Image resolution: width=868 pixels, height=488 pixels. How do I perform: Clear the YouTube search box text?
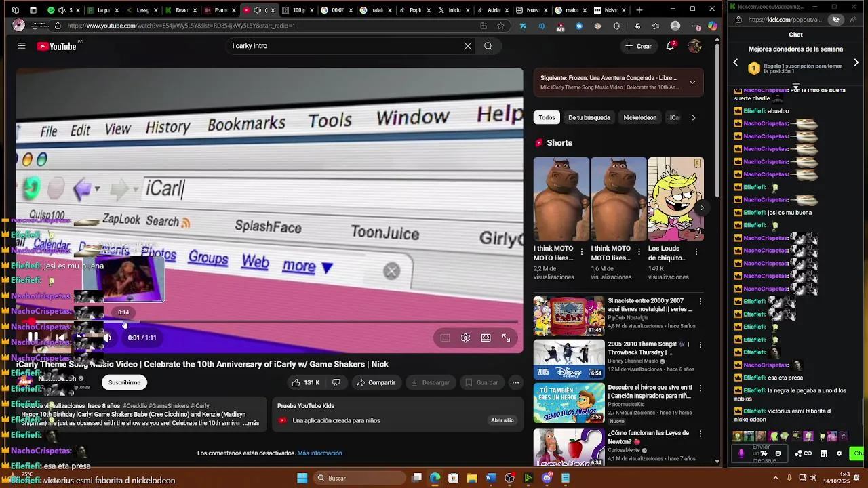467,46
